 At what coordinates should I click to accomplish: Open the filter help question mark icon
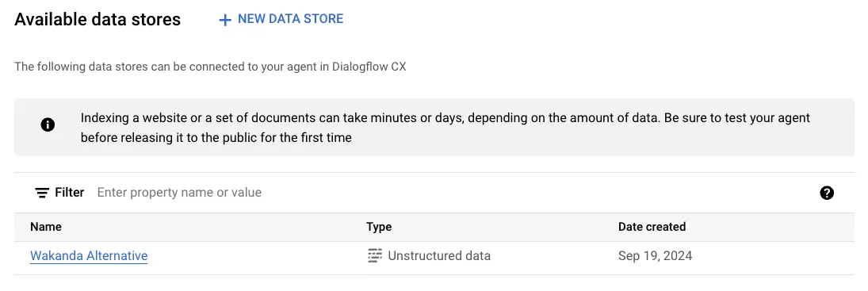coord(827,193)
